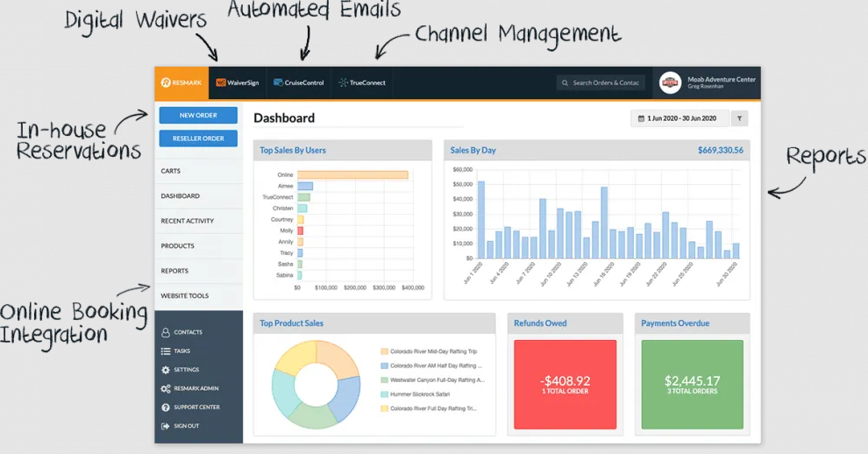The width and height of the screenshot is (868, 454).
Task: Click the filter funnel icon
Action: [x=739, y=118]
